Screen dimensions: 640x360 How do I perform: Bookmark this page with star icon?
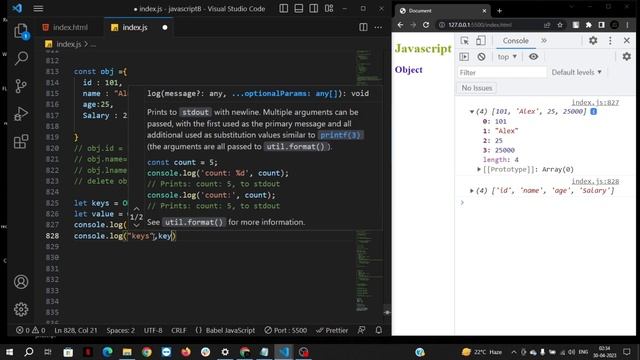pos(560,25)
